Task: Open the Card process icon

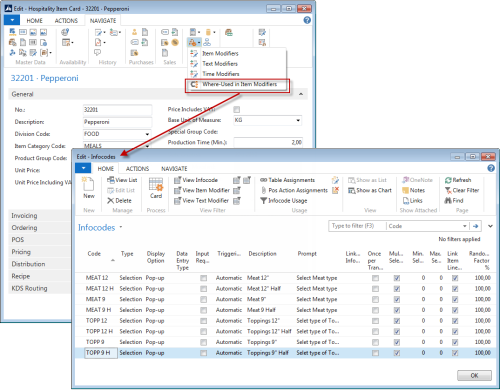Action: click(x=156, y=184)
